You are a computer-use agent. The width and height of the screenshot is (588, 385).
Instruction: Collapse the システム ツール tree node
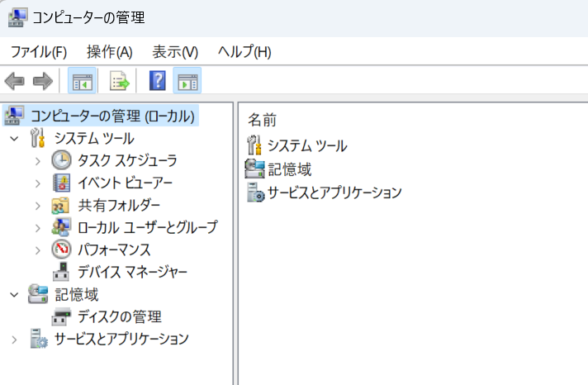(14, 139)
